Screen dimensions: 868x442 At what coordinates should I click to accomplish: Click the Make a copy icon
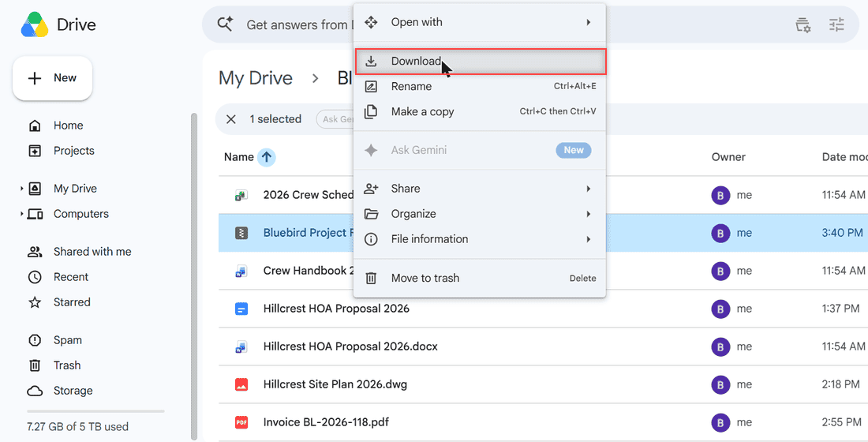(371, 112)
